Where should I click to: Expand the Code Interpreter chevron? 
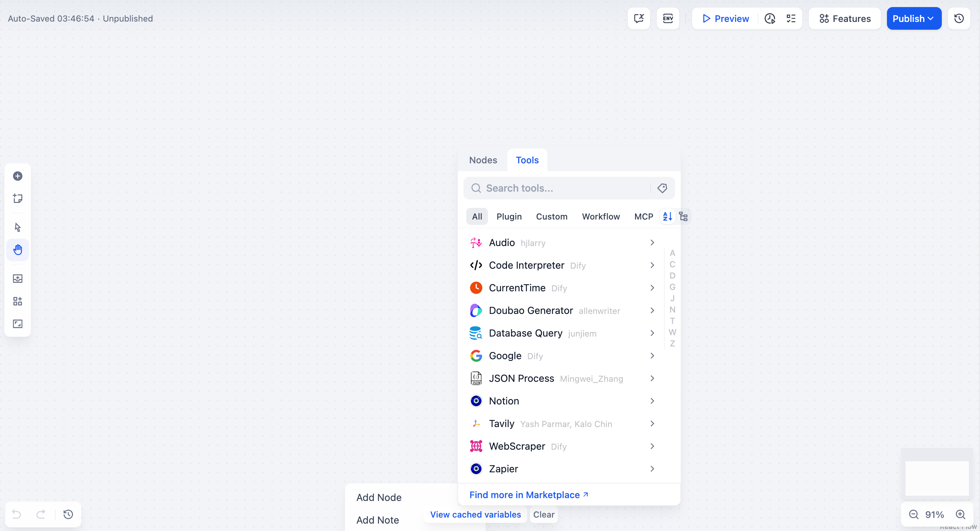[652, 265]
